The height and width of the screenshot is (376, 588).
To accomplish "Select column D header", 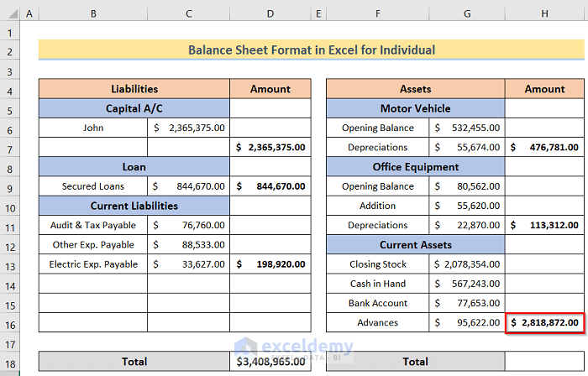I will click(270, 14).
